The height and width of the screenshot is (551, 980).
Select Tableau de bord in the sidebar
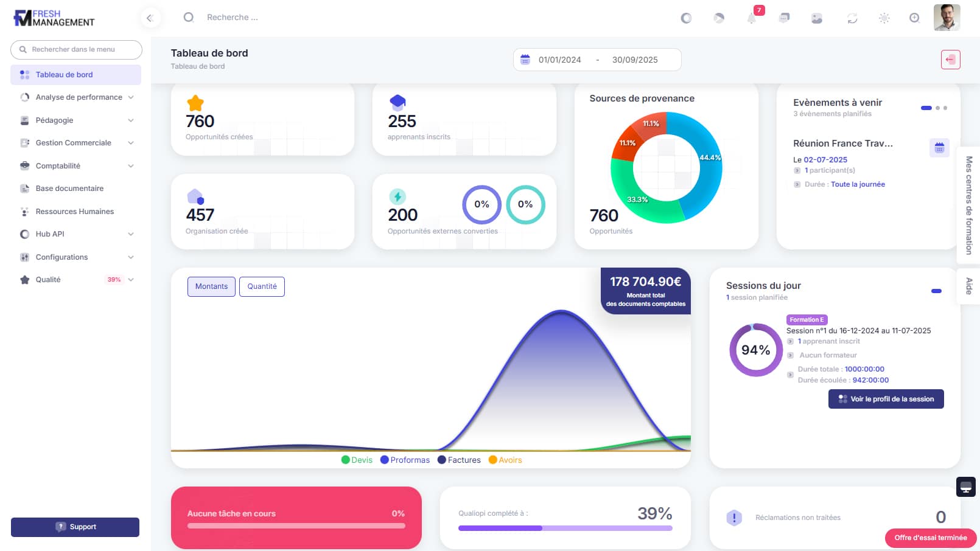coord(64,74)
